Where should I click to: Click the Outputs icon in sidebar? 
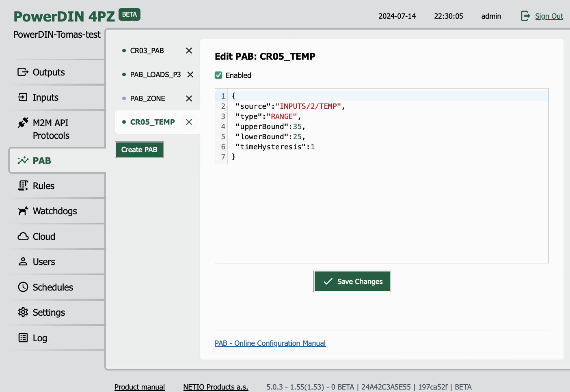click(x=23, y=72)
